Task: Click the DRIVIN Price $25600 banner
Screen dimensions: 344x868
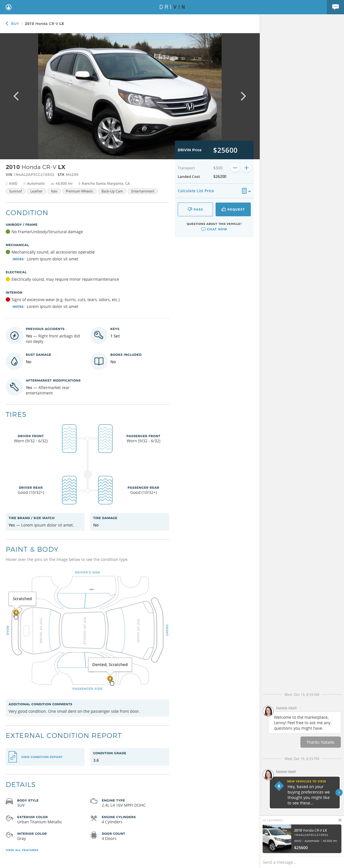Action: (x=214, y=150)
